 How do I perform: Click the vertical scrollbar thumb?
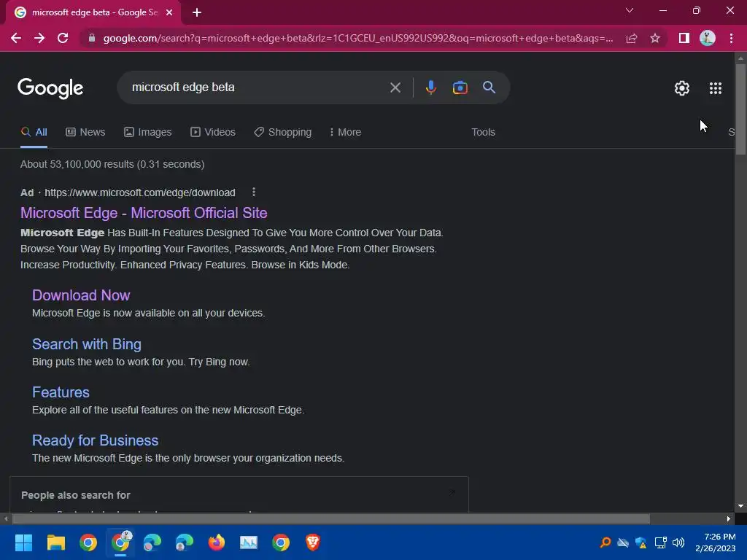point(740,109)
